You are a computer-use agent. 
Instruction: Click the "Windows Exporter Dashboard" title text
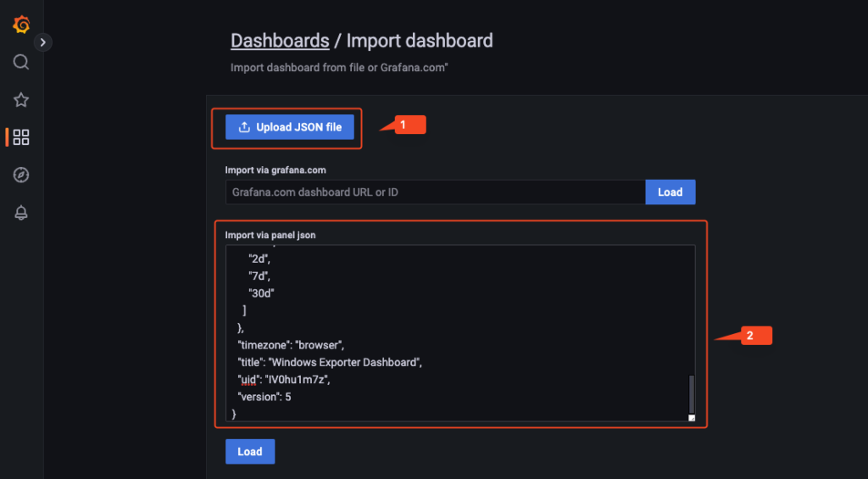pyautogui.click(x=346, y=363)
